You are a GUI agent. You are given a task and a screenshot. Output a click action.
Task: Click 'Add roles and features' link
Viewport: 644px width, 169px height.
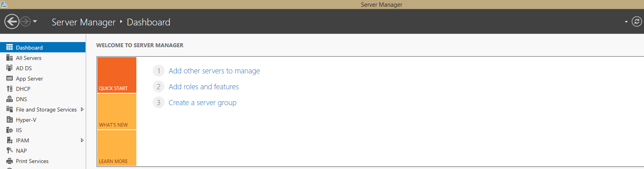tap(204, 86)
